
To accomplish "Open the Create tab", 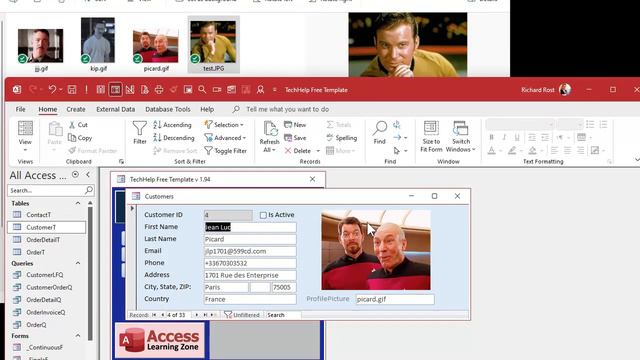I will 76,109.
